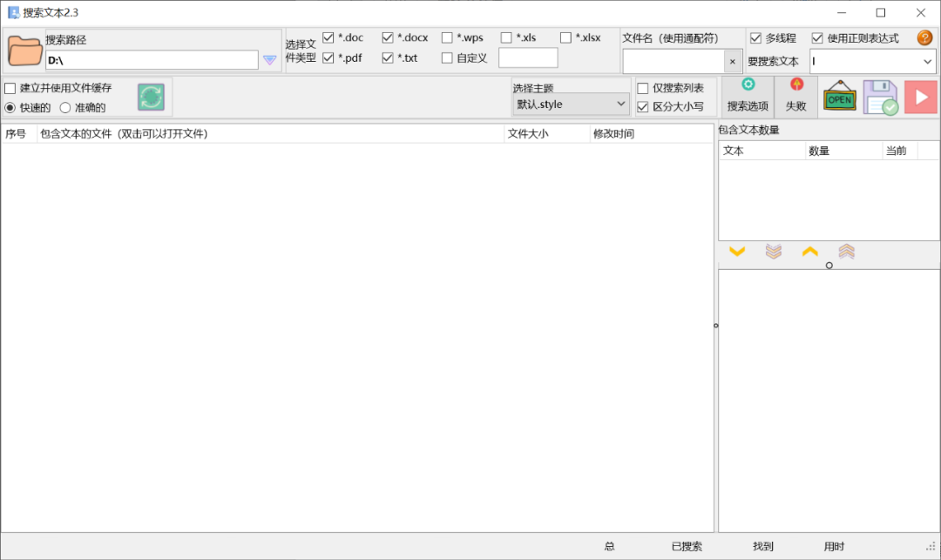941x560 pixels.
Task: Click the green refresh cache icon
Action: (151, 97)
